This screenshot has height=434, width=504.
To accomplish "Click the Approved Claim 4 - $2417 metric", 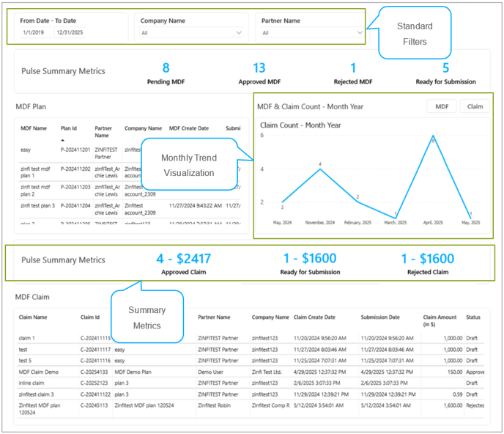I will [x=183, y=259].
